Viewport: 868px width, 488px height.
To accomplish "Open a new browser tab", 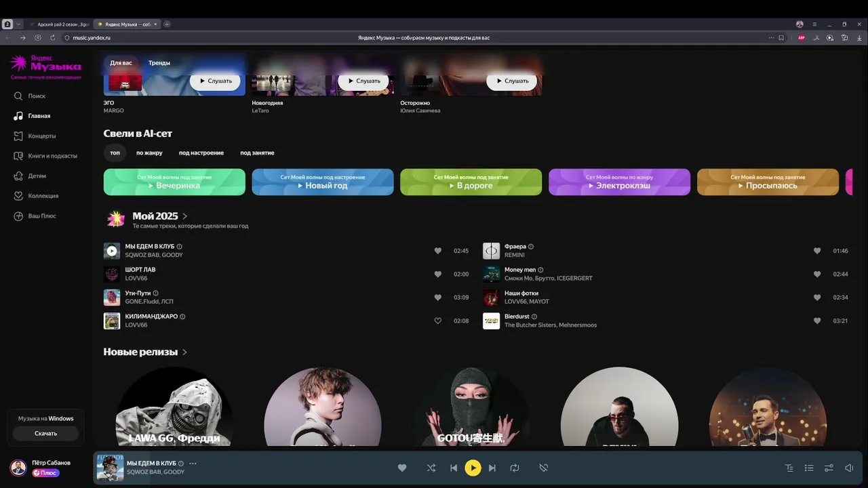I will (167, 24).
